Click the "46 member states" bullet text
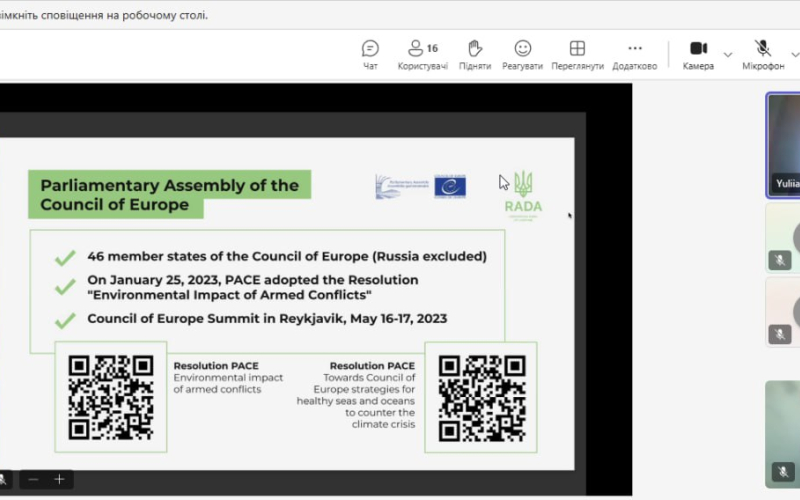This screenshot has width=800, height=500. [x=287, y=256]
